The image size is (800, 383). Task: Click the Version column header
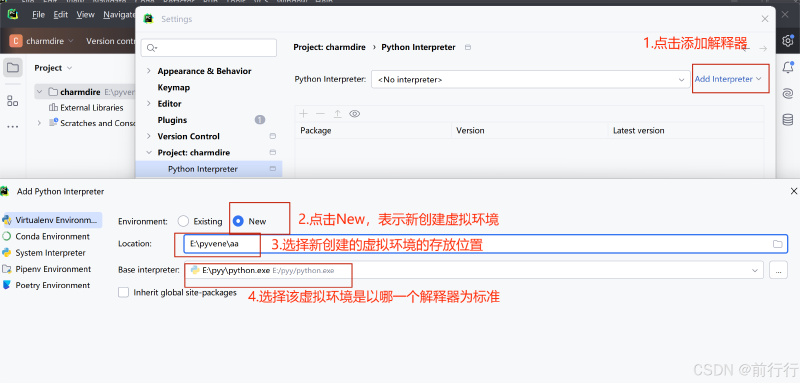coord(470,131)
